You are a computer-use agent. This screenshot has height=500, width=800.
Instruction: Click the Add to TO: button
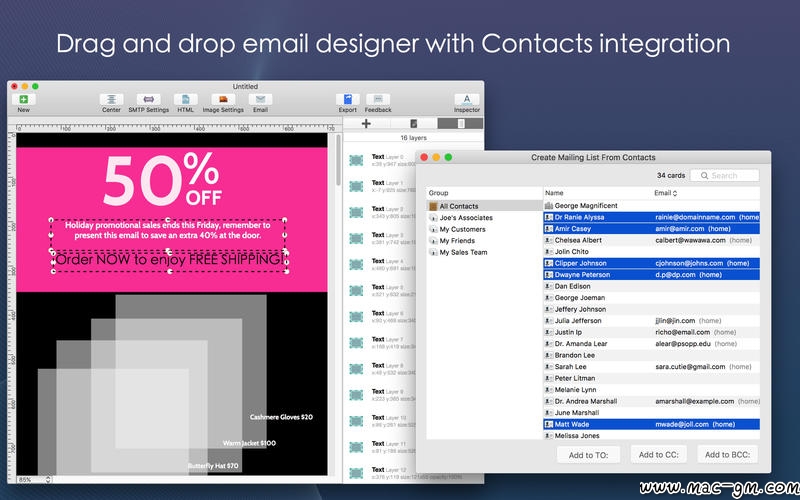click(x=588, y=455)
